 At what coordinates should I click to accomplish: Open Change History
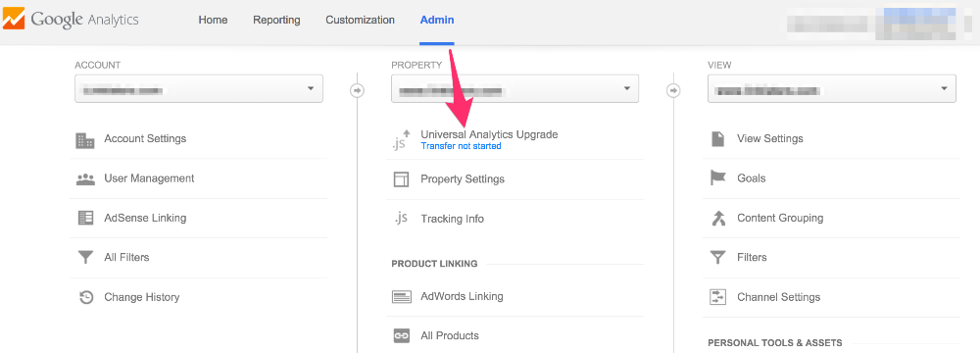142,297
